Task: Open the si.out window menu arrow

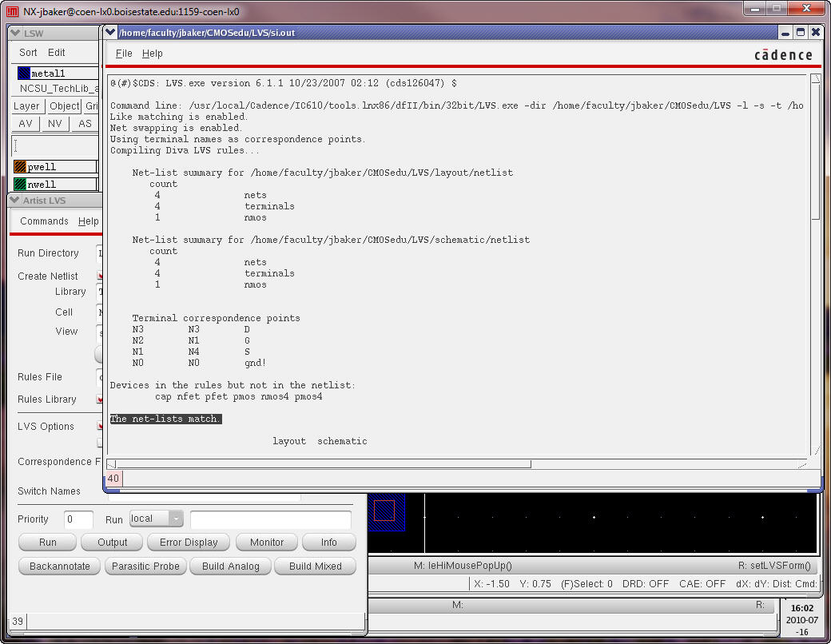Action: click(110, 32)
